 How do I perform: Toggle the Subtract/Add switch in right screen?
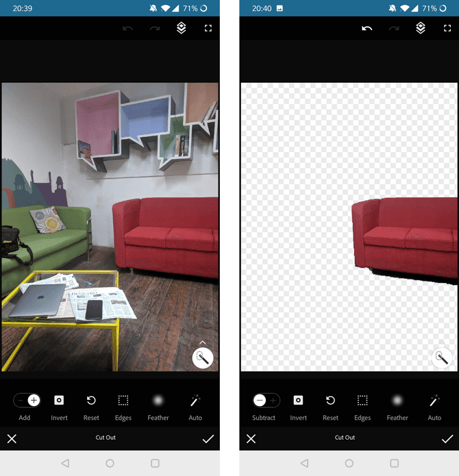[x=266, y=401]
